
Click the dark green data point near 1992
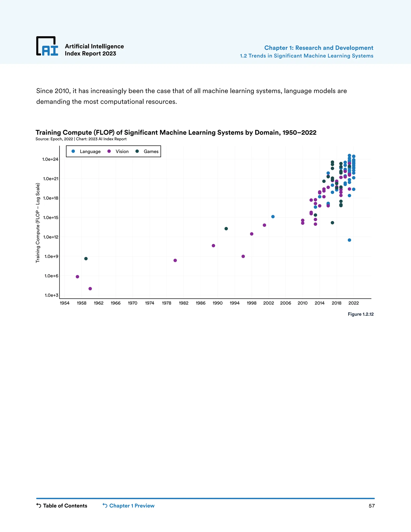(x=226, y=228)
